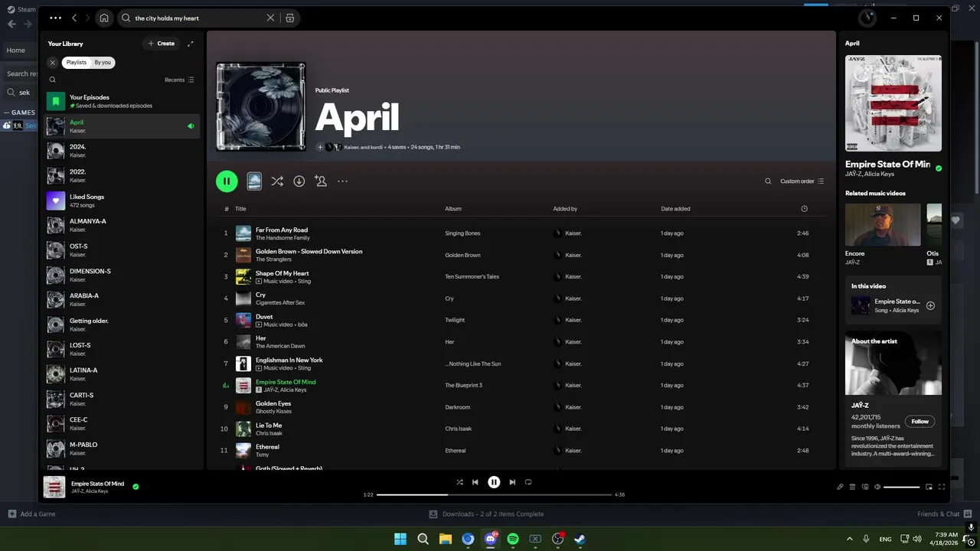This screenshot has width=980, height=551.
Task: Open the three-dot Spotify app menu
Action: (x=55, y=18)
